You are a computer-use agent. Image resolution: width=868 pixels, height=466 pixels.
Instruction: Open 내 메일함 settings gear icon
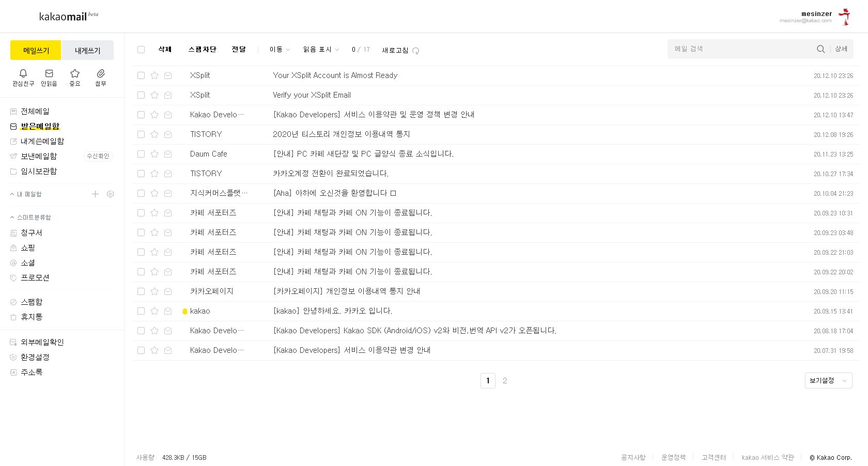[110, 194]
